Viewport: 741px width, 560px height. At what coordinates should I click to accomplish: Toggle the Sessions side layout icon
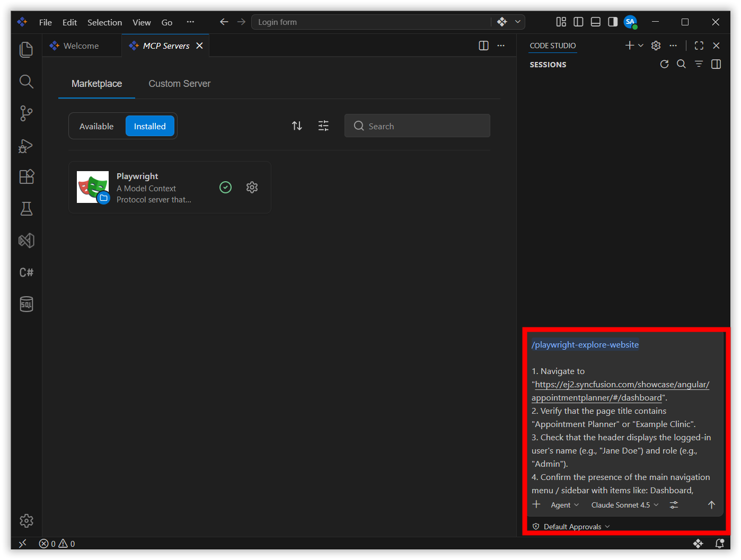point(716,64)
